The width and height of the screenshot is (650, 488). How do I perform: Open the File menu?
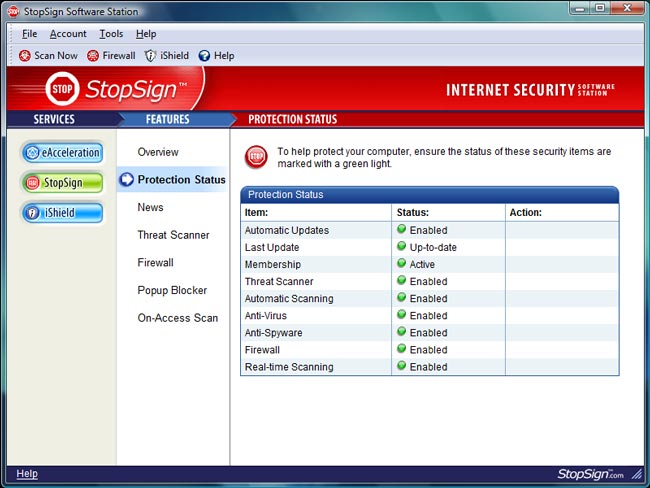click(29, 34)
